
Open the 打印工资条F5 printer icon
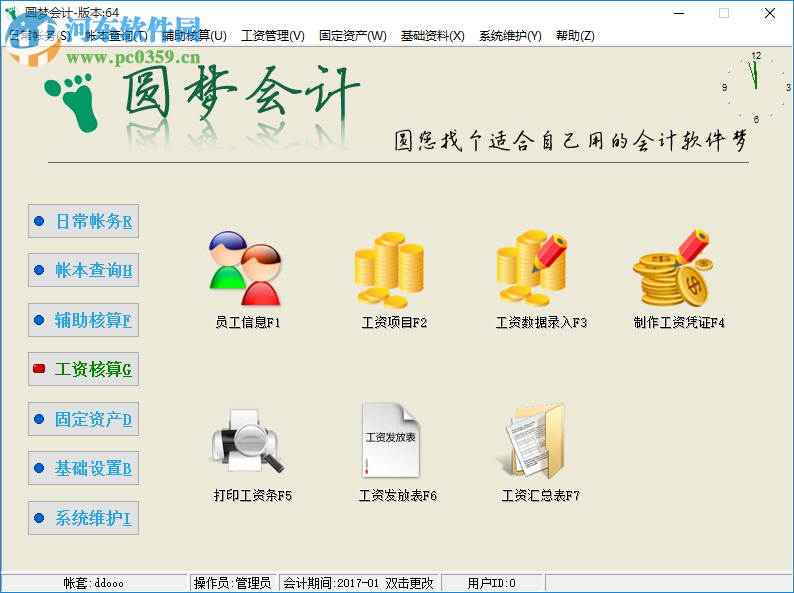coord(248,441)
